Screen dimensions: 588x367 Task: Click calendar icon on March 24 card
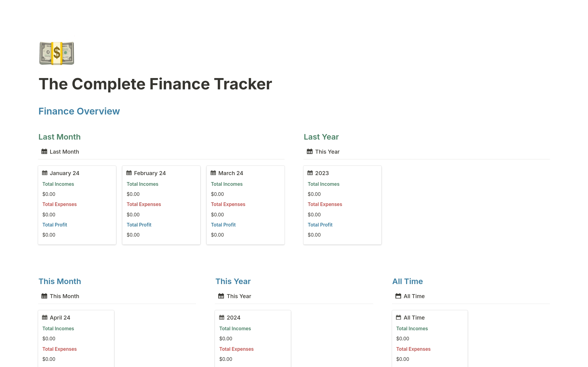click(x=213, y=173)
